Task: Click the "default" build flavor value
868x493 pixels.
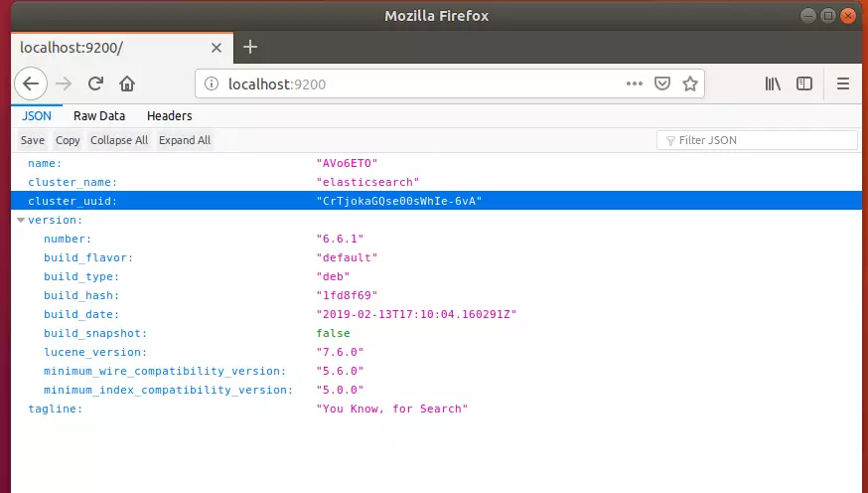Action: pyautogui.click(x=347, y=257)
